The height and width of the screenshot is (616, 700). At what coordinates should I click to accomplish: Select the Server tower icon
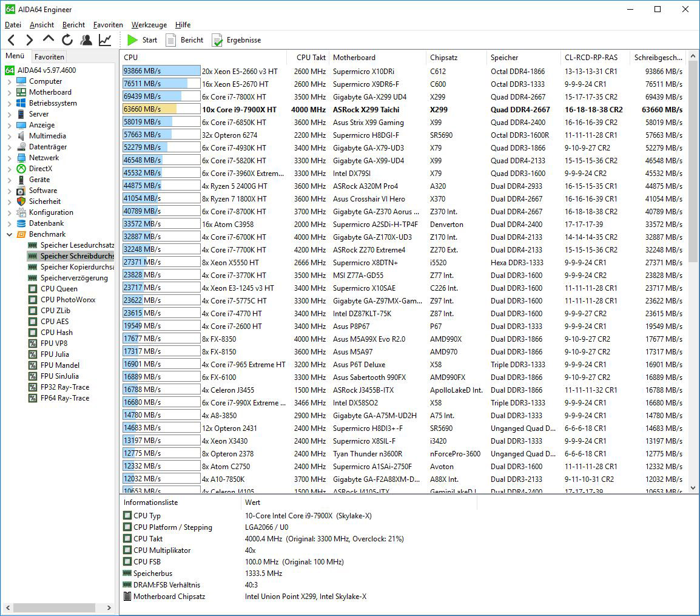[x=21, y=114]
